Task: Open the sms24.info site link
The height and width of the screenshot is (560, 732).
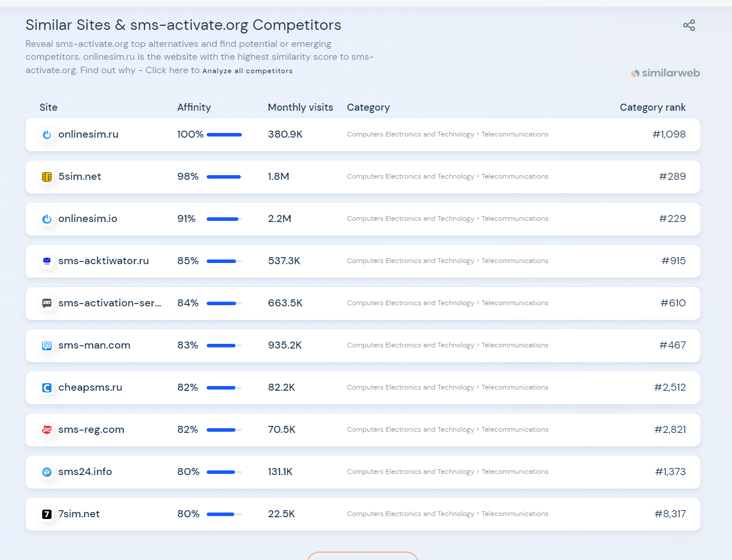Action: click(x=85, y=472)
